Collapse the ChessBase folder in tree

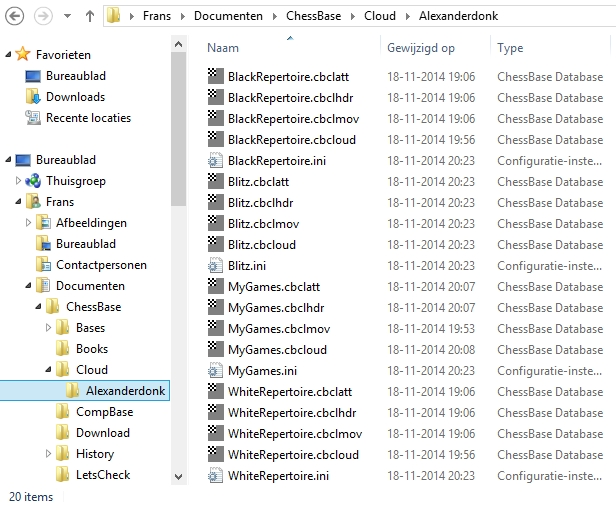click(x=38, y=307)
